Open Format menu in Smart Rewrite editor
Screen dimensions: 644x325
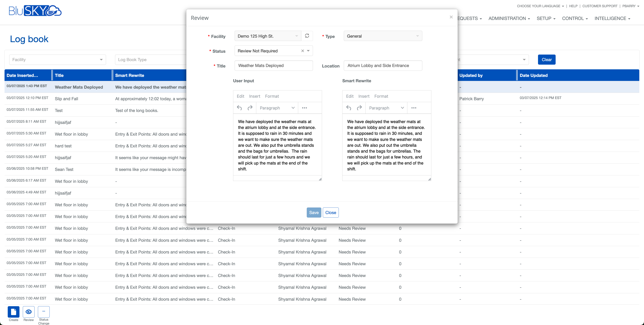pos(381,96)
